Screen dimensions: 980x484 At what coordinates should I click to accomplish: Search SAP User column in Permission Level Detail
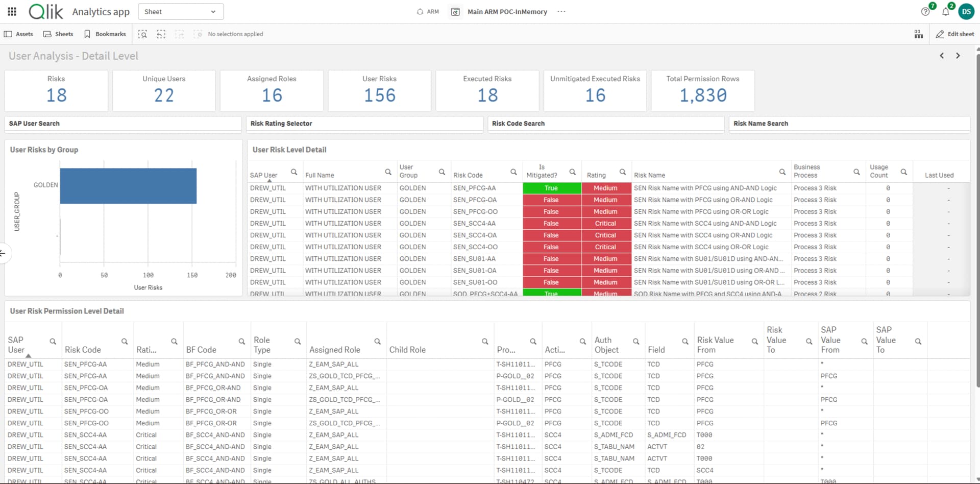click(53, 341)
